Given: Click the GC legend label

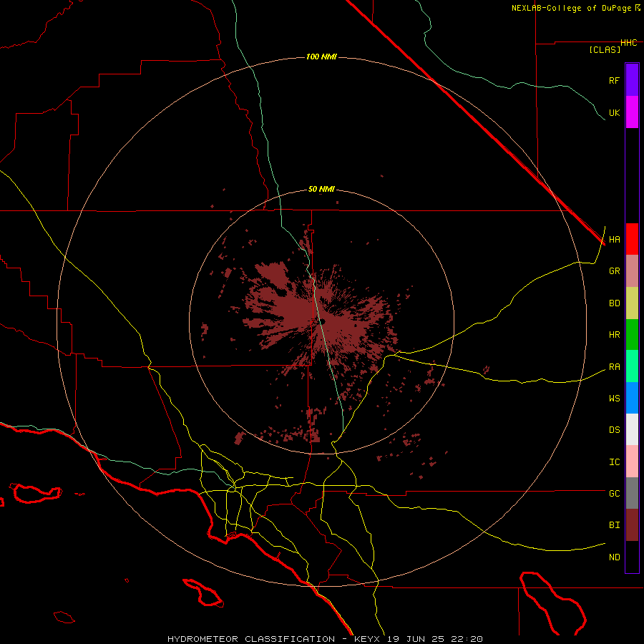Looking at the screenshot, I should [614, 494].
